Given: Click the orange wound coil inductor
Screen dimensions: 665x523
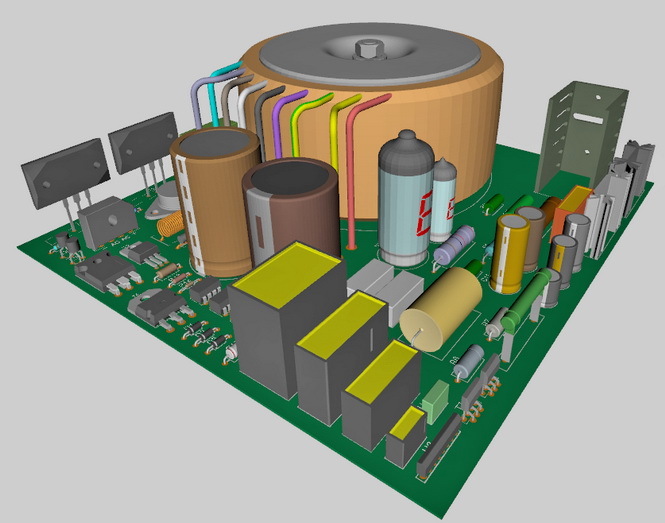Looking at the screenshot, I should click(x=170, y=224).
